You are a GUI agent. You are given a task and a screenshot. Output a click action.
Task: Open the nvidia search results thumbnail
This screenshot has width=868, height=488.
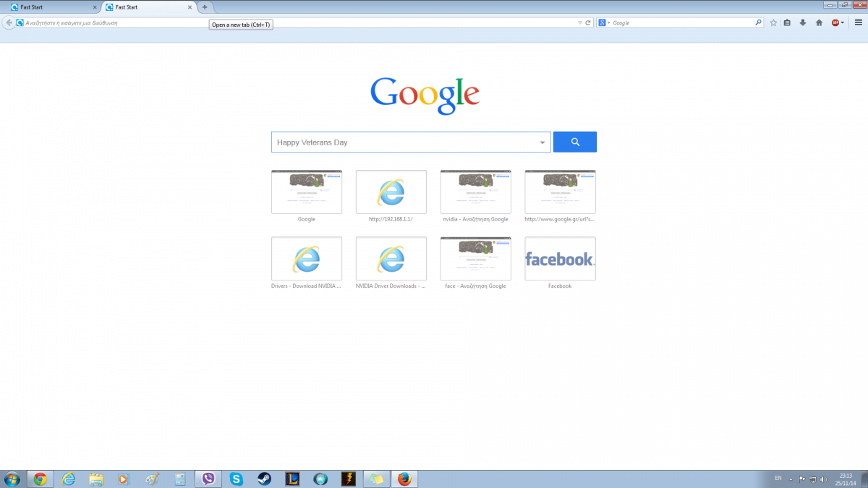pos(476,192)
